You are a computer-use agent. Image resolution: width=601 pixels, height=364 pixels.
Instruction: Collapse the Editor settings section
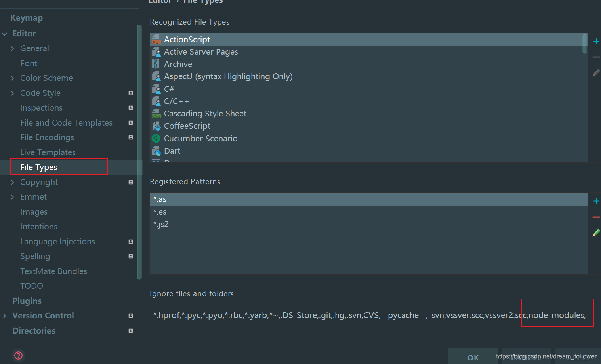click(x=5, y=34)
